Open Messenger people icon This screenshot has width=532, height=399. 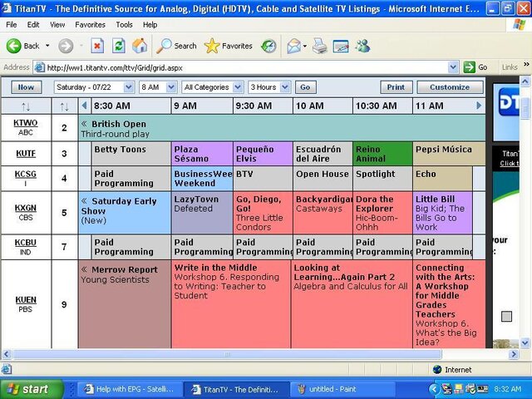click(x=362, y=46)
